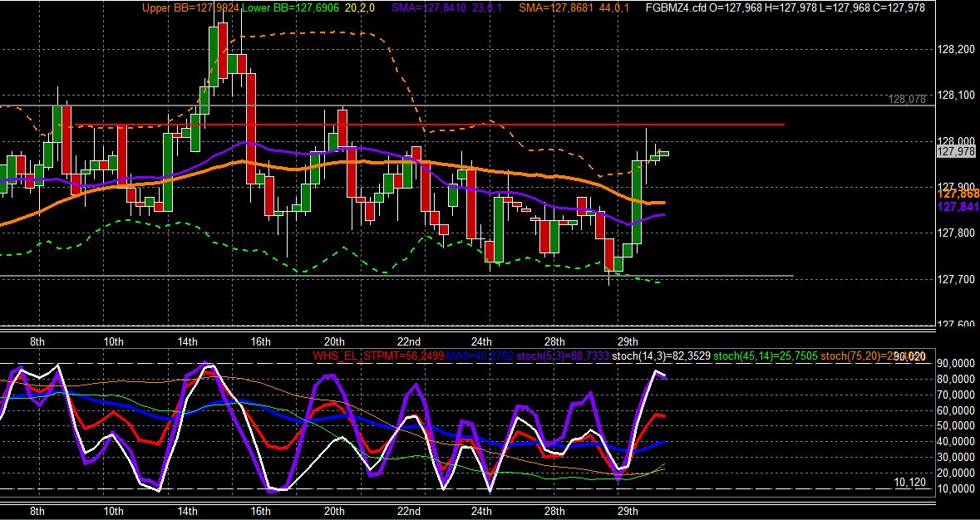The height and width of the screenshot is (520, 980).
Task: Click '8th' on the stochastic panel date axis
Action: click(x=37, y=511)
